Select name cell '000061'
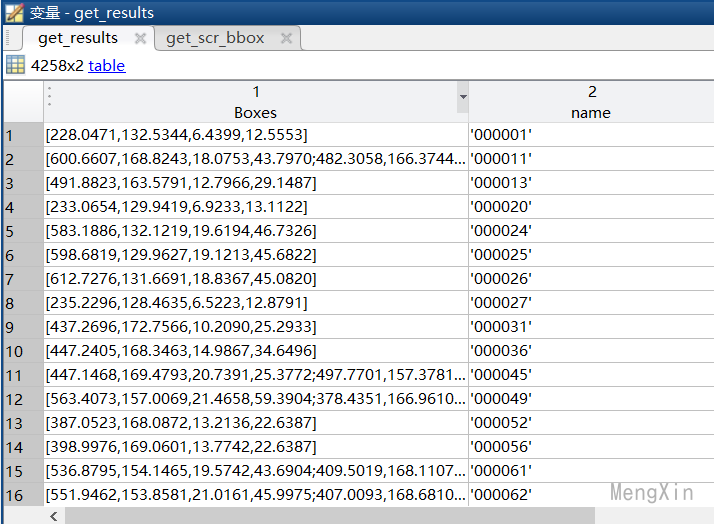 point(592,471)
